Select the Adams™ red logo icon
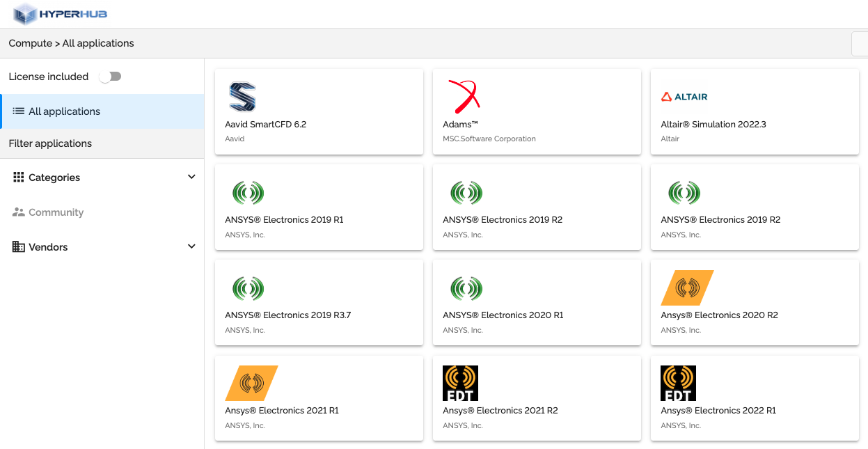The image size is (868, 449). 463,97
